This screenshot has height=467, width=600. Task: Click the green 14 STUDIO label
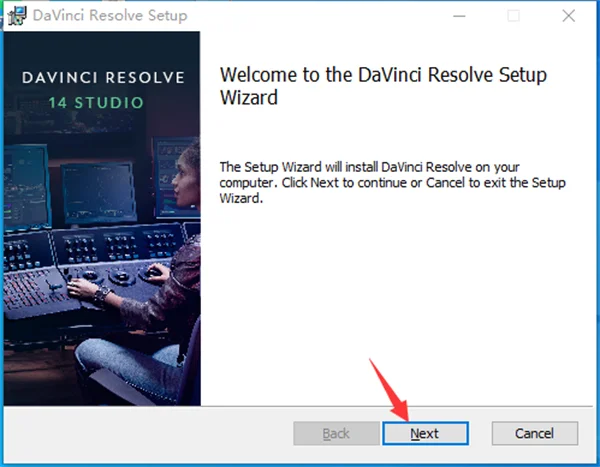(96, 103)
